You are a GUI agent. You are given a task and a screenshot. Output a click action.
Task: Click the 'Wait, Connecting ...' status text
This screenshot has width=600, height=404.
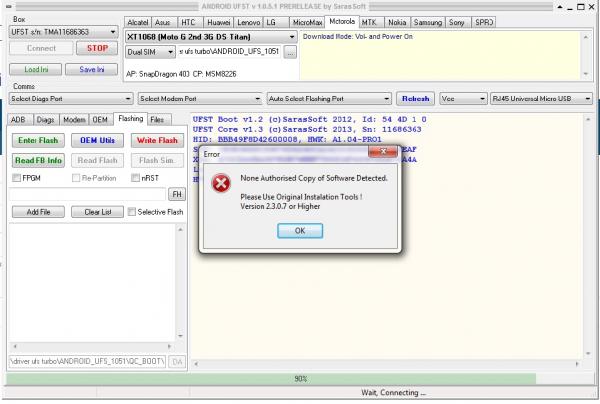(x=393, y=393)
